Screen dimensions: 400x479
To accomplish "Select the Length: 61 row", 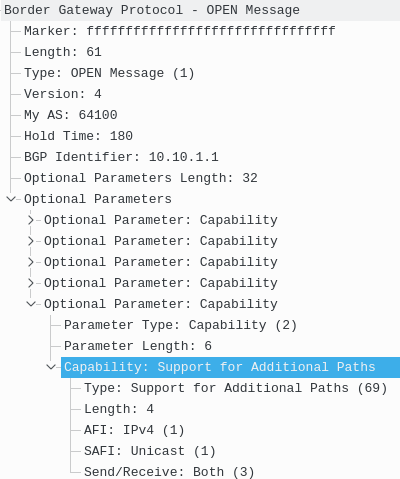I will coord(63,52).
